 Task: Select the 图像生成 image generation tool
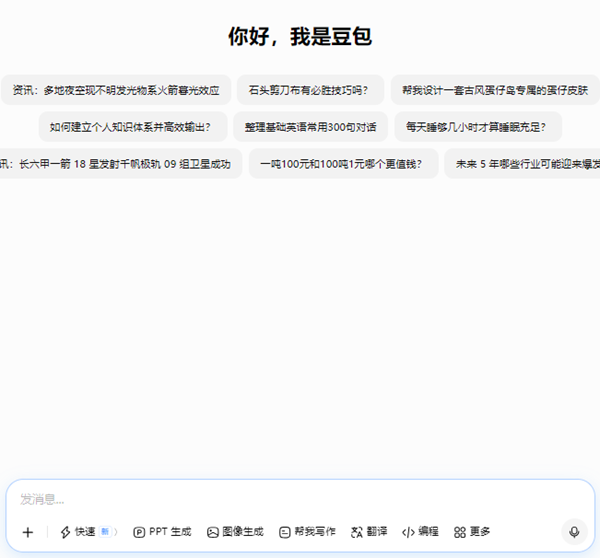[235, 532]
